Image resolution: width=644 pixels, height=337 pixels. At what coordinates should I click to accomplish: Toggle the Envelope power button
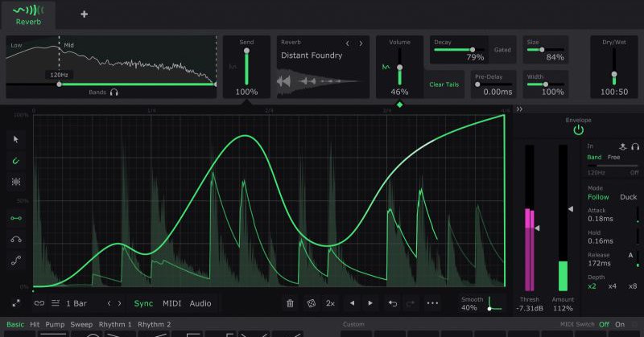coord(578,130)
